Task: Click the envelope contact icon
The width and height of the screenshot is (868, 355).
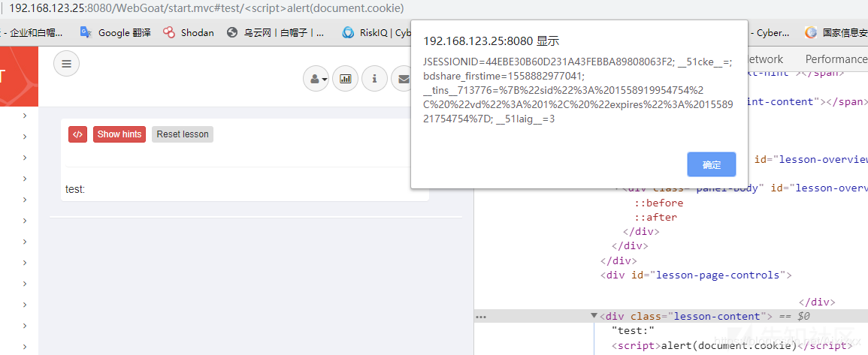Action: 402,79
